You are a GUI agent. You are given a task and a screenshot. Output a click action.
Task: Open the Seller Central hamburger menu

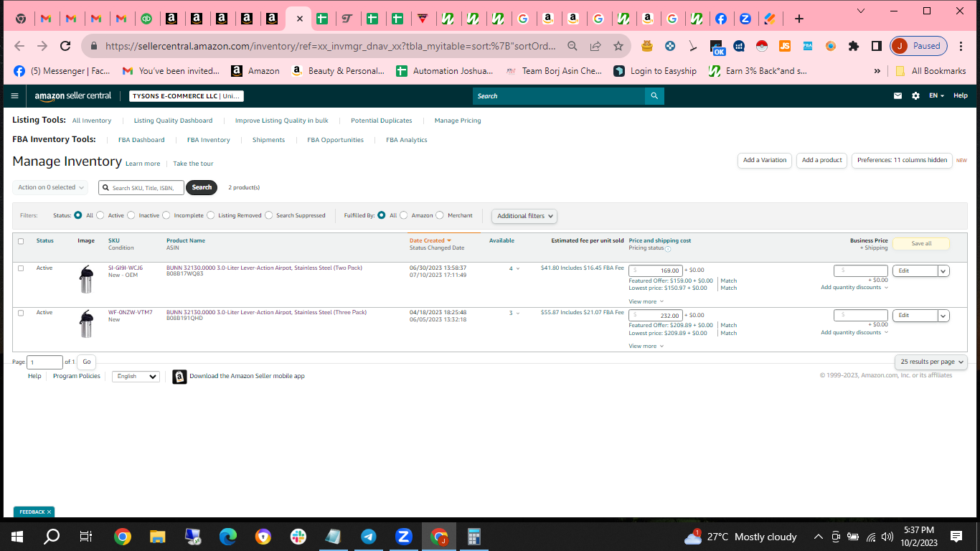click(x=15, y=95)
